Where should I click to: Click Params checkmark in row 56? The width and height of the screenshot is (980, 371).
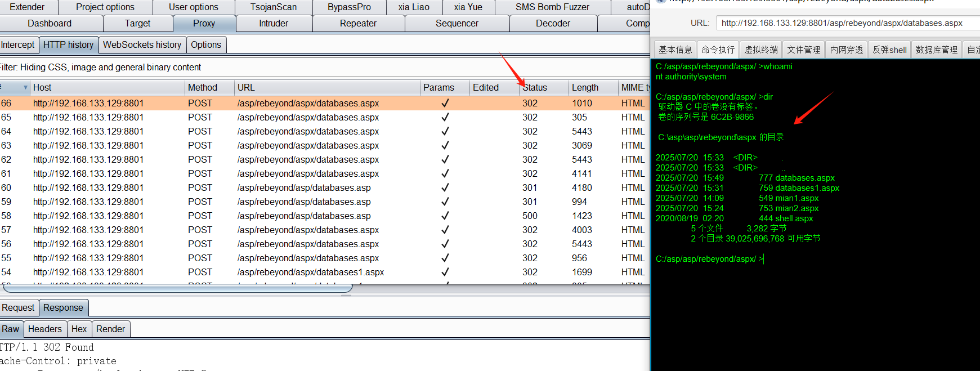coord(445,244)
